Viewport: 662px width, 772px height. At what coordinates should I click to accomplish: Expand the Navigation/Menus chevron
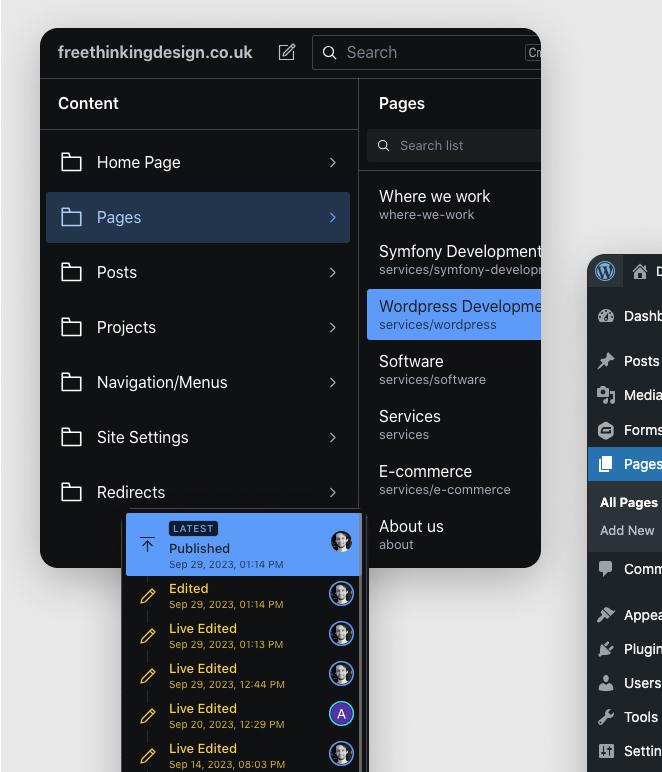(333, 383)
